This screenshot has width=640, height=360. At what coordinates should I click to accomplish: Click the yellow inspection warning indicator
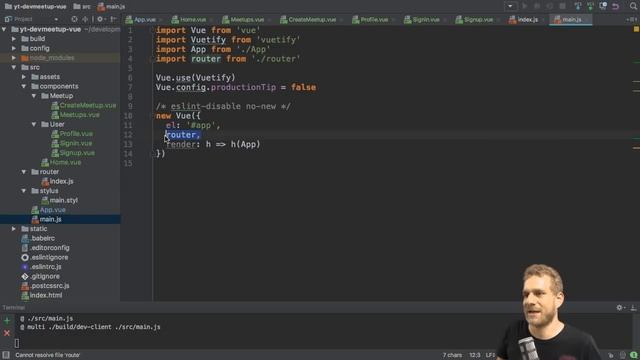pyautogui.click(x=636, y=29)
